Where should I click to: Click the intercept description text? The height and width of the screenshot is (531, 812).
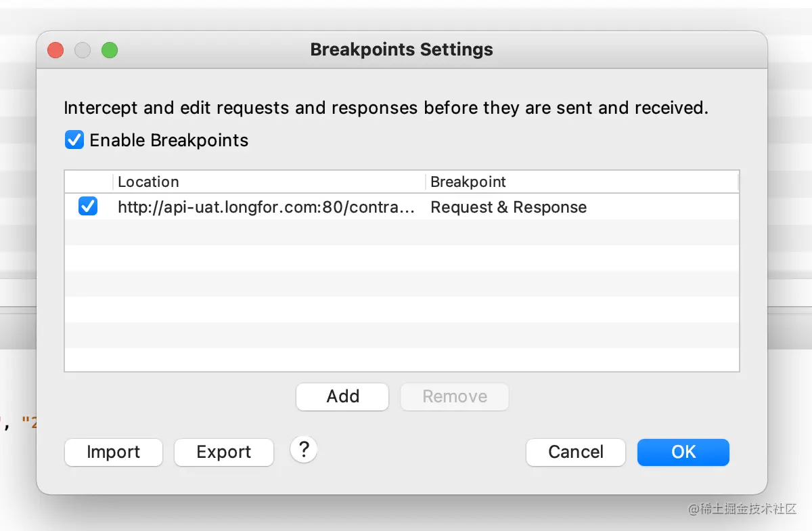pyautogui.click(x=386, y=108)
